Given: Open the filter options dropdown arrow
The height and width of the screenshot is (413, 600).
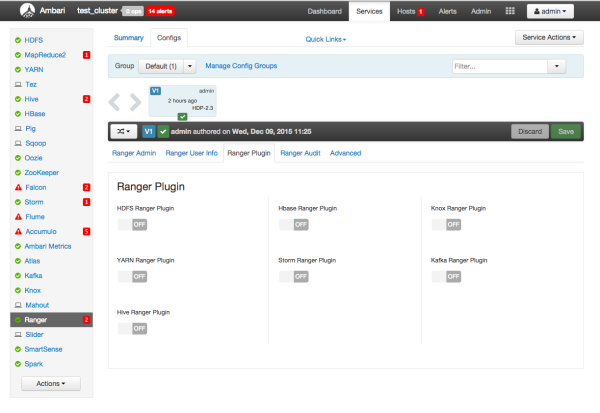Looking at the screenshot, I should [557, 66].
